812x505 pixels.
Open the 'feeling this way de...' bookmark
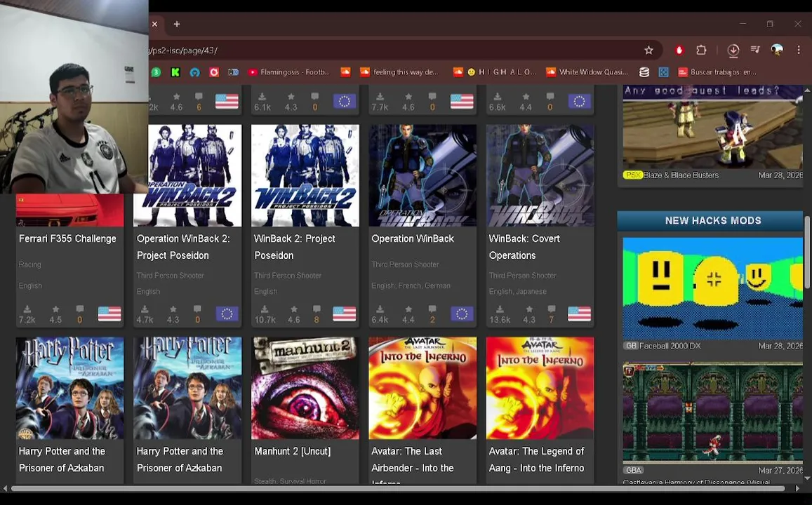click(x=399, y=72)
